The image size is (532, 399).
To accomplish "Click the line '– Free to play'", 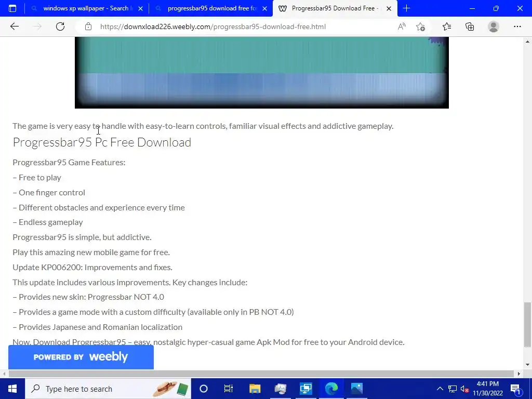I will tap(37, 178).
